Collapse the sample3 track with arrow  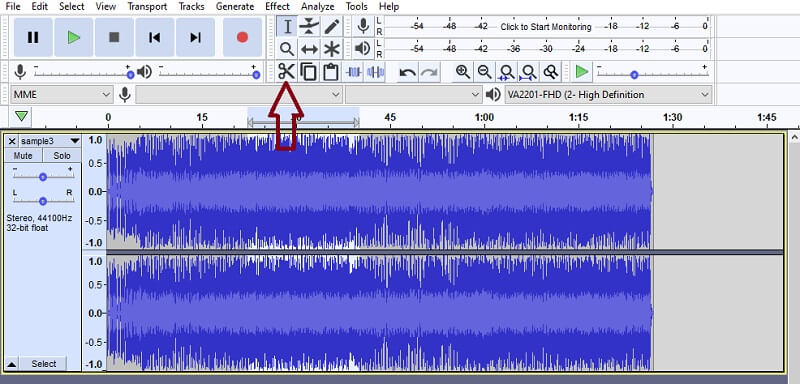[x=12, y=364]
